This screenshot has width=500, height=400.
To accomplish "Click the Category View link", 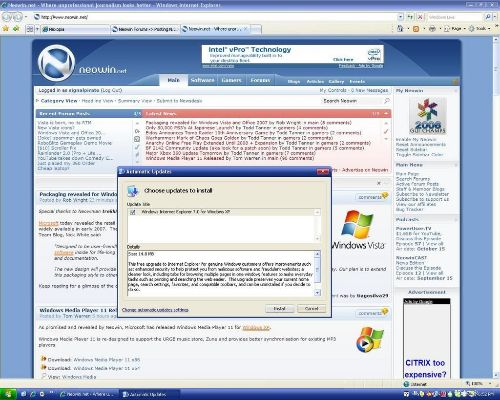I will click(x=59, y=101).
